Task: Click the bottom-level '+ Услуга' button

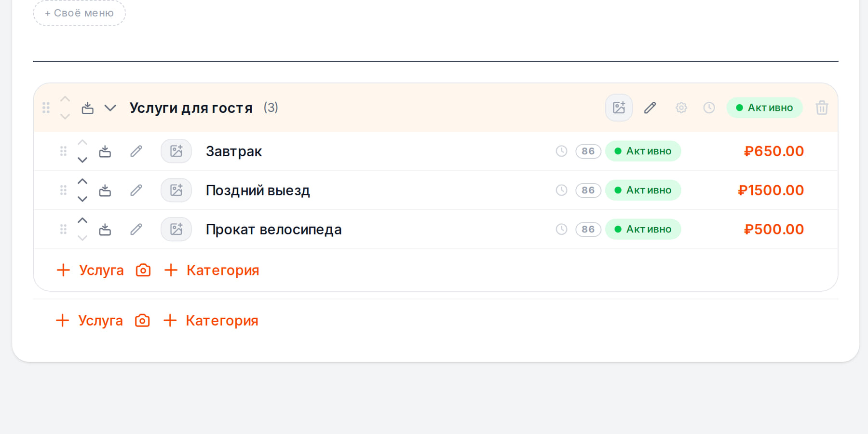Action: coord(89,321)
